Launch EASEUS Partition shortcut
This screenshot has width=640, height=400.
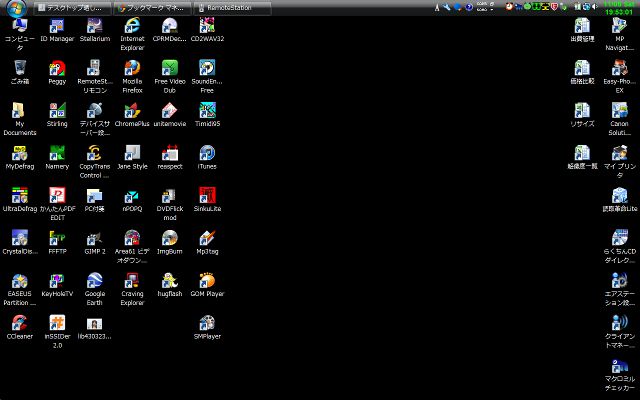(x=20, y=289)
